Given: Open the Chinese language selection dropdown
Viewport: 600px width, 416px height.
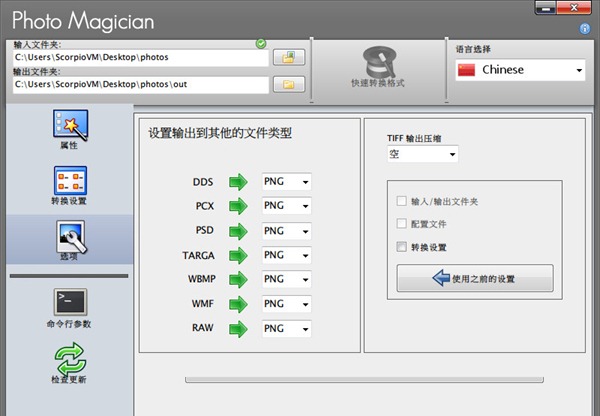Looking at the screenshot, I should [520, 70].
